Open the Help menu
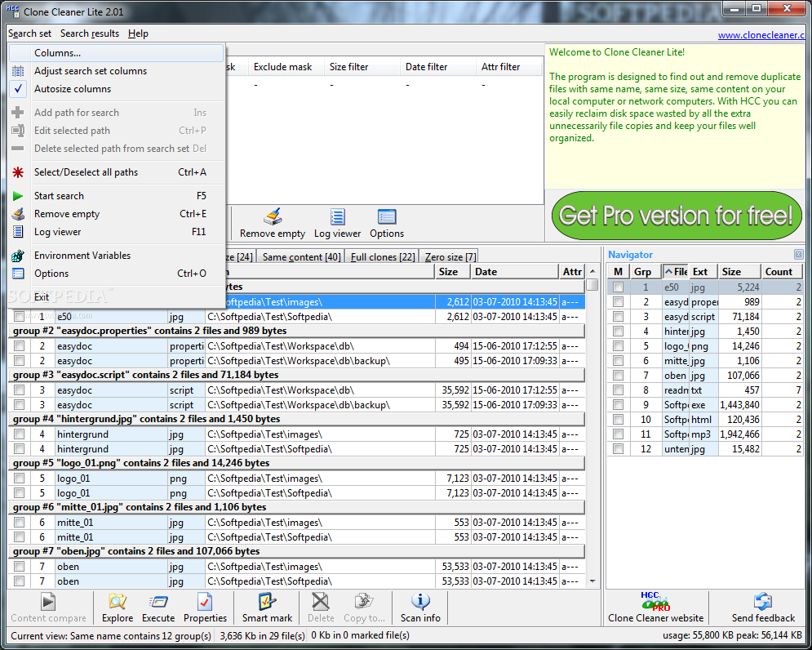Screen dimensions: 812x650 pos(138,33)
